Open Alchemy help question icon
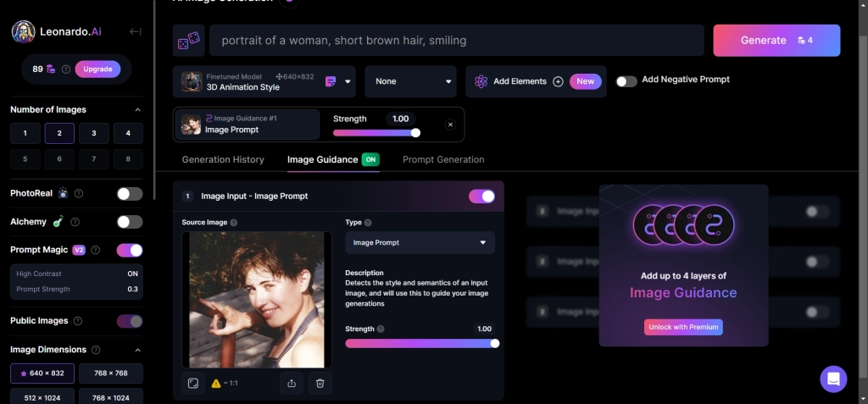Screen dimensions: 868x404 [75, 222]
